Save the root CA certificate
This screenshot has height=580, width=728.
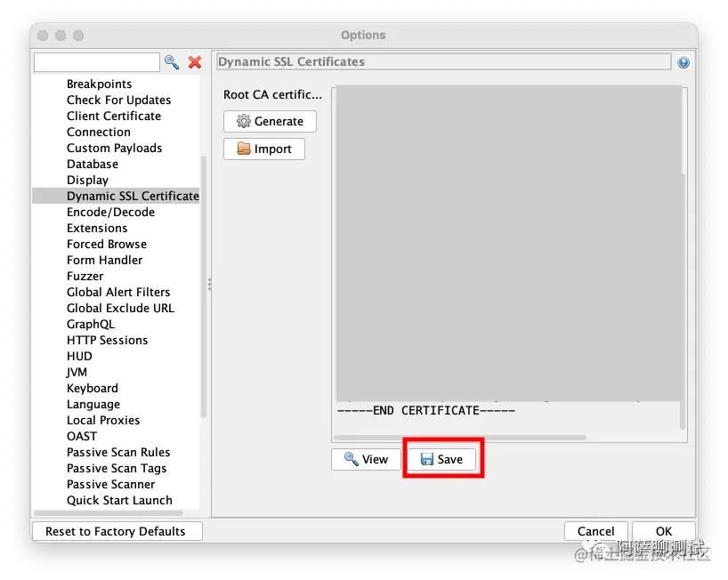click(x=441, y=459)
